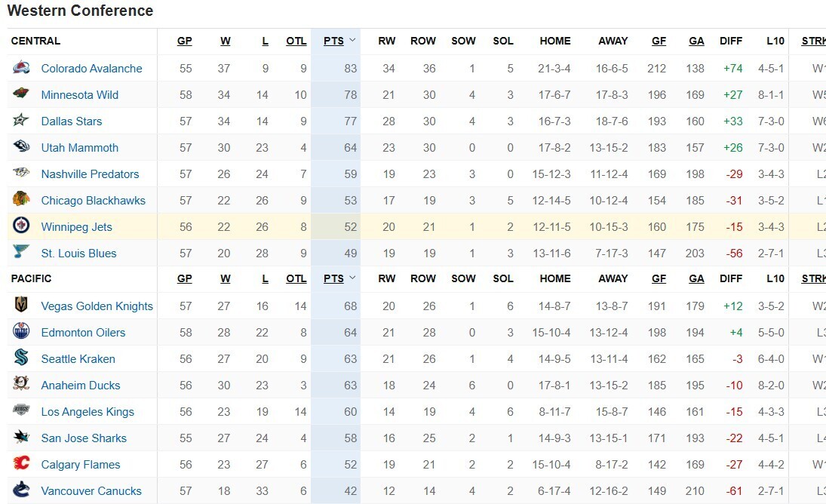
Task: Click the Vegas Golden Knights logo
Action: pyautogui.click(x=22, y=305)
